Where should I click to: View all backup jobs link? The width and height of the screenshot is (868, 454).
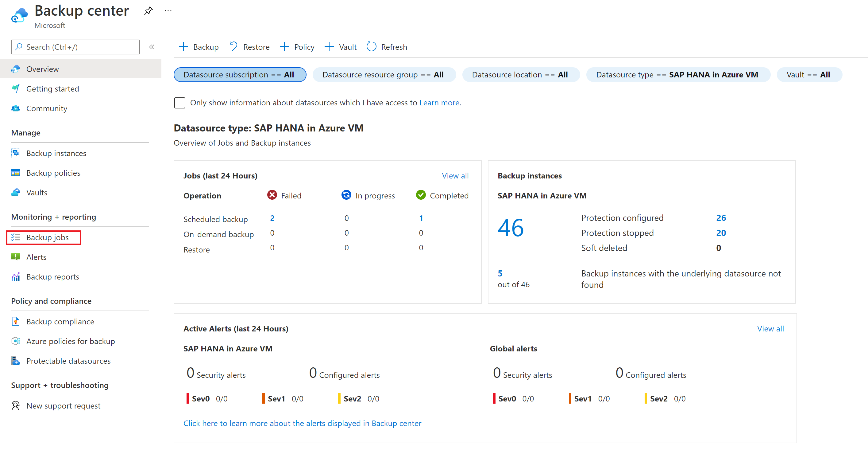455,175
